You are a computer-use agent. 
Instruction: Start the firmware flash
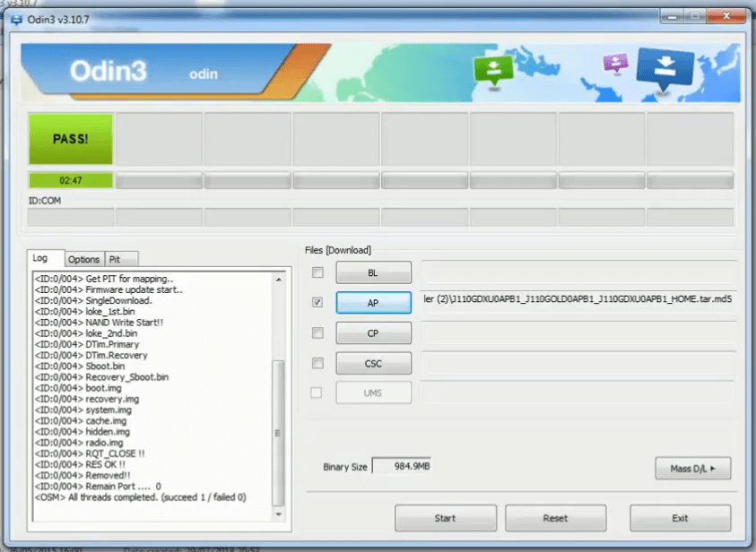point(446,518)
